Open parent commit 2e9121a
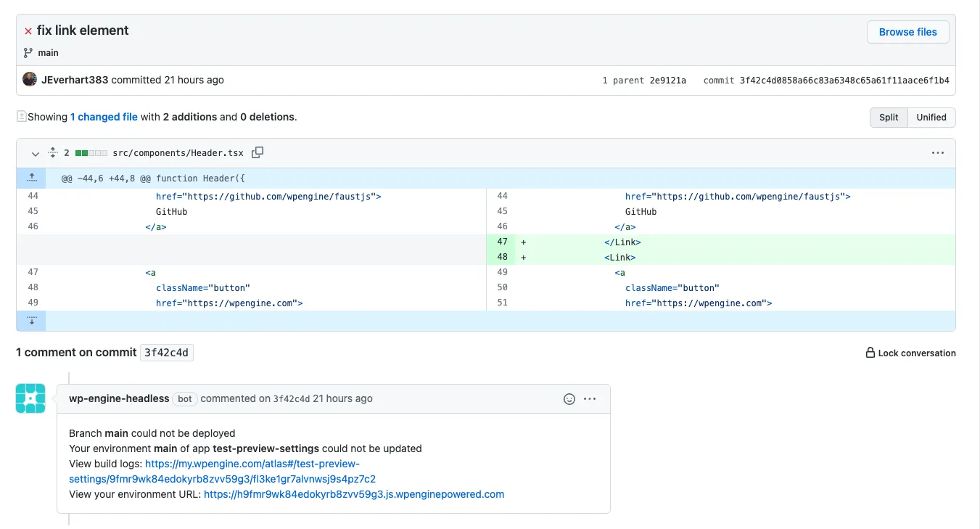The width and height of the screenshot is (980, 529). click(668, 80)
